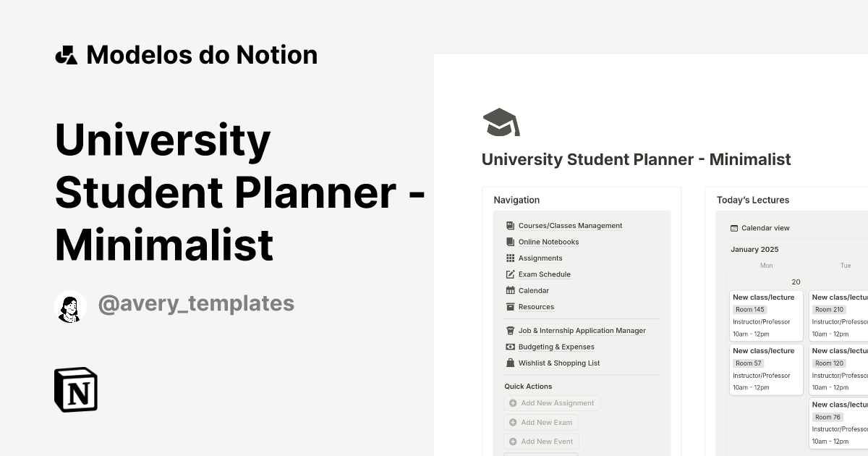Screen dimensions: 868x456
Task: Switch to Calendar view
Action: click(761, 227)
